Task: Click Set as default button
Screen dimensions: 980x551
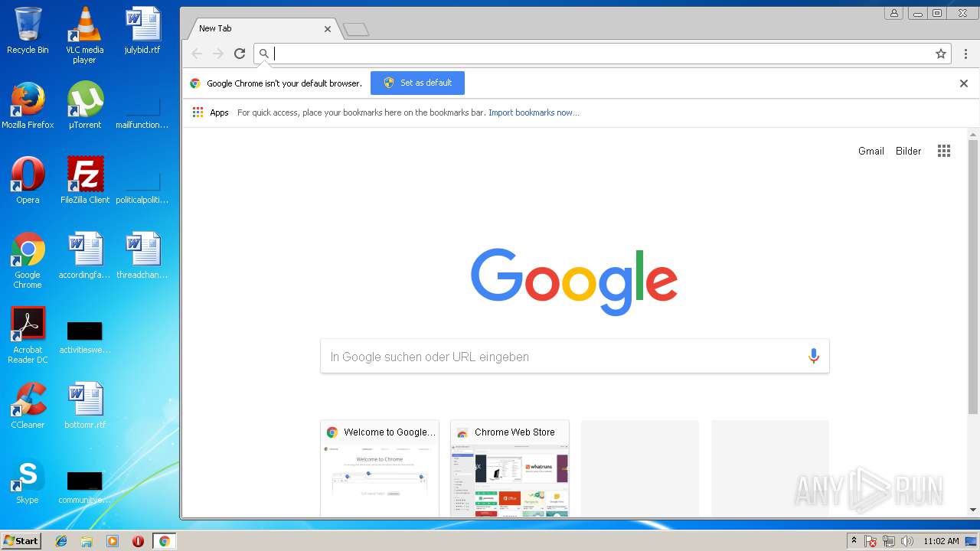Action: [x=417, y=83]
